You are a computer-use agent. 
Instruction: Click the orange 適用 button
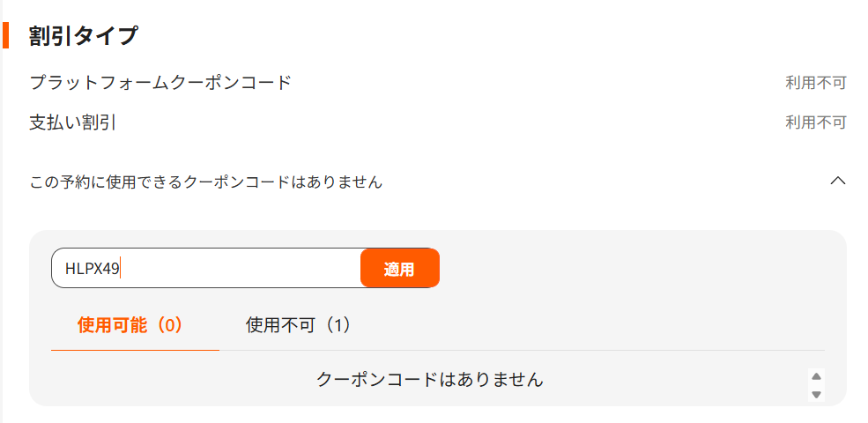coord(400,268)
